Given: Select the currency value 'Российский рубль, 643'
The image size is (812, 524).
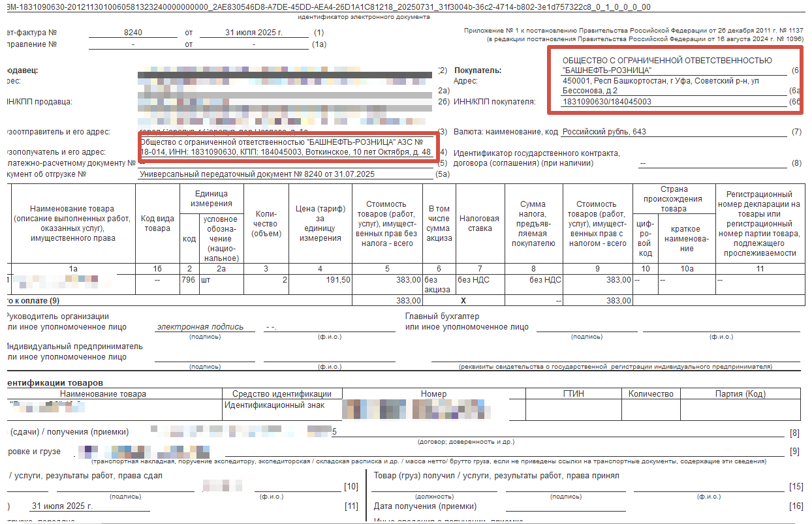Looking at the screenshot, I should click(604, 132).
